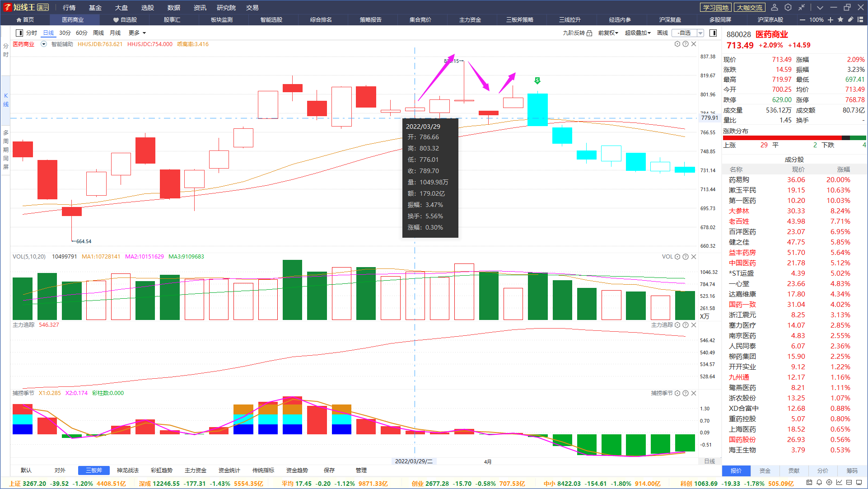Open VOL indicator settings gear

(x=677, y=257)
